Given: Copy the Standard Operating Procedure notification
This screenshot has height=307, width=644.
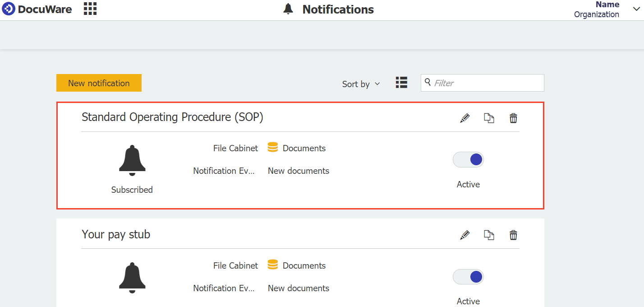Looking at the screenshot, I should (489, 118).
